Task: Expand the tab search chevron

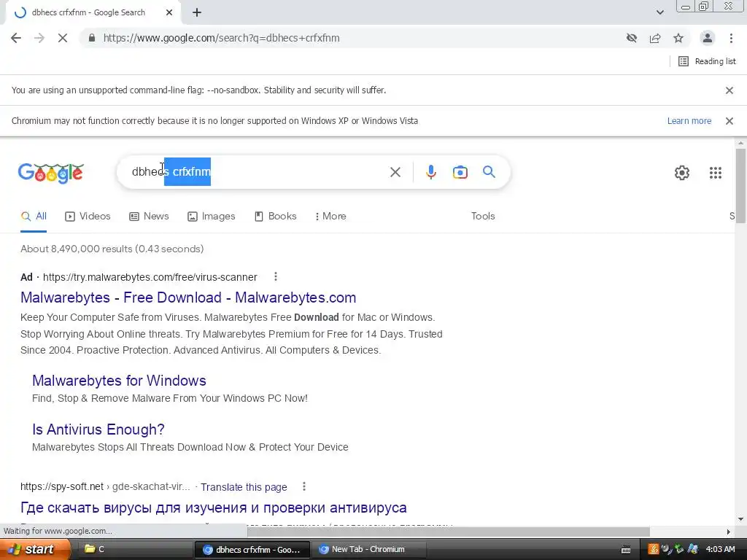Action: (659, 12)
